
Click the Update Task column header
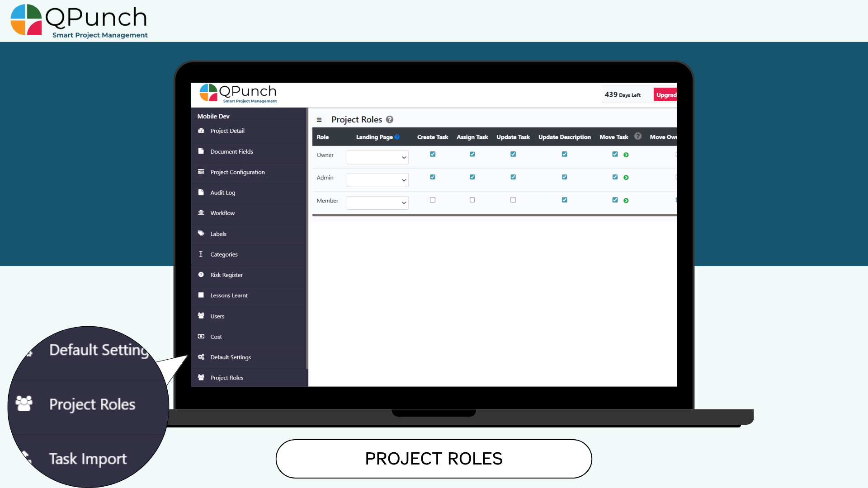coord(513,137)
